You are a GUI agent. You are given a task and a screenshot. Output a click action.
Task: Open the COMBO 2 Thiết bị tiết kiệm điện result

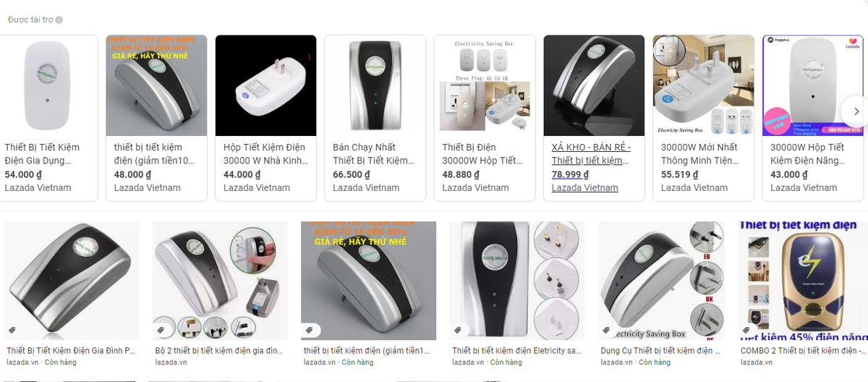pos(803,351)
